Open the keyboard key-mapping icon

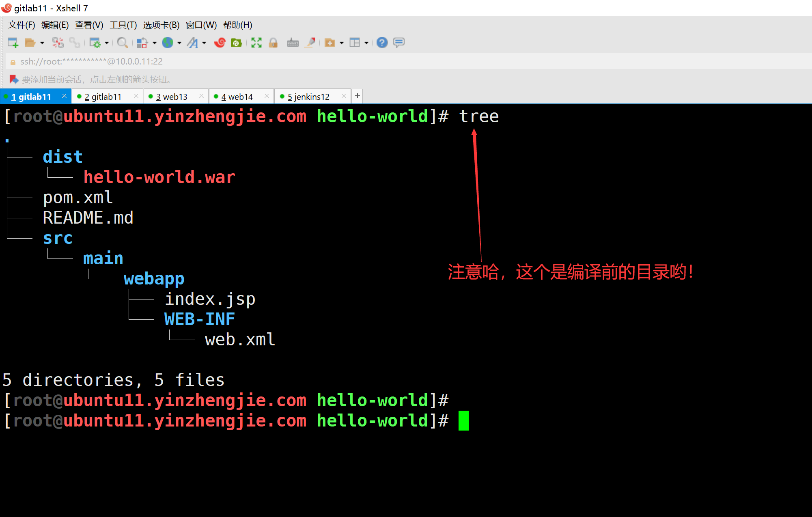click(293, 43)
